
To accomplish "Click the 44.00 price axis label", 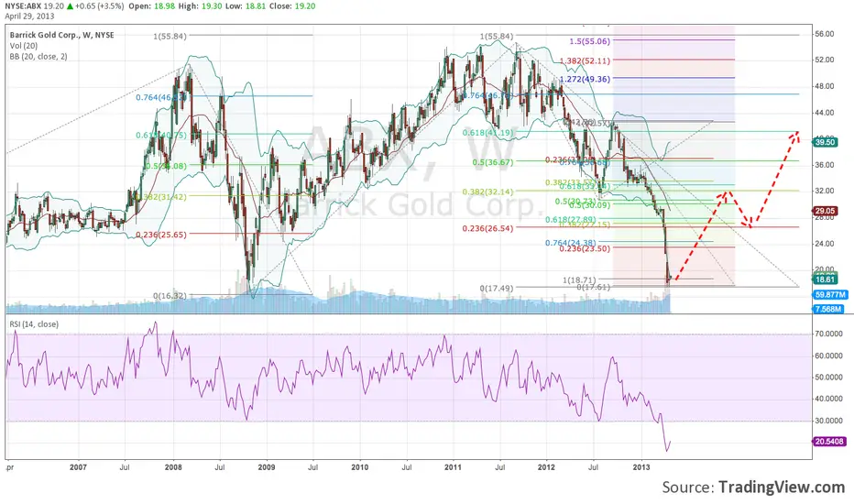I will pyautogui.click(x=825, y=112).
